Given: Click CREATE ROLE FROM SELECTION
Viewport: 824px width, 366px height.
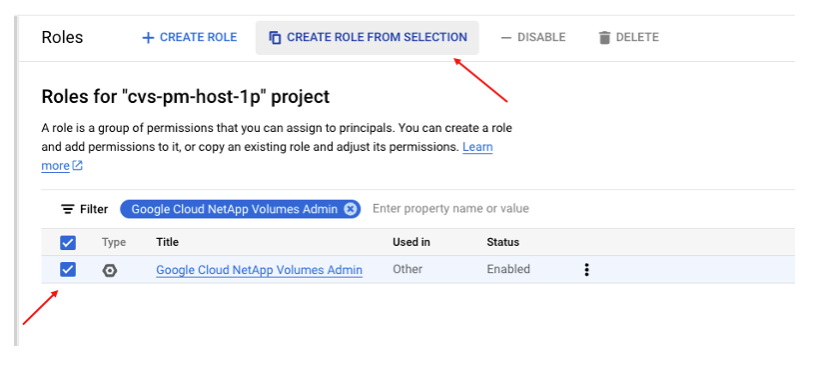Looking at the screenshot, I should (367, 38).
